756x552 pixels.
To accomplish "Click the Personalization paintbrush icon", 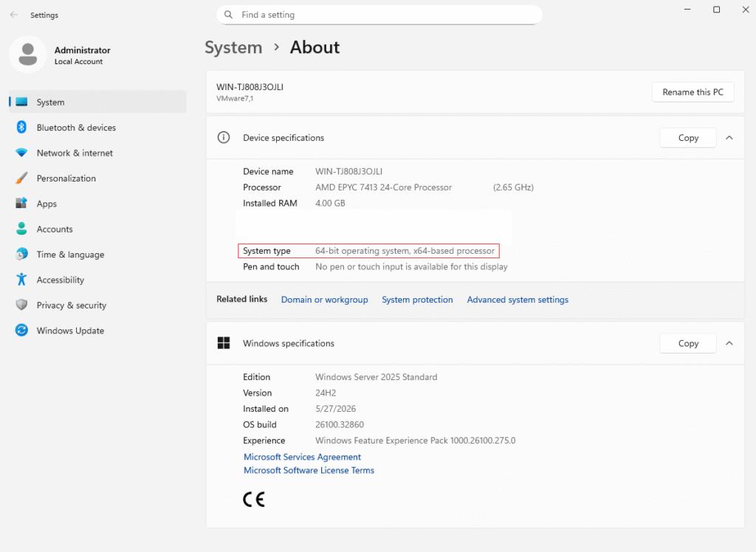I will [x=21, y=179].
